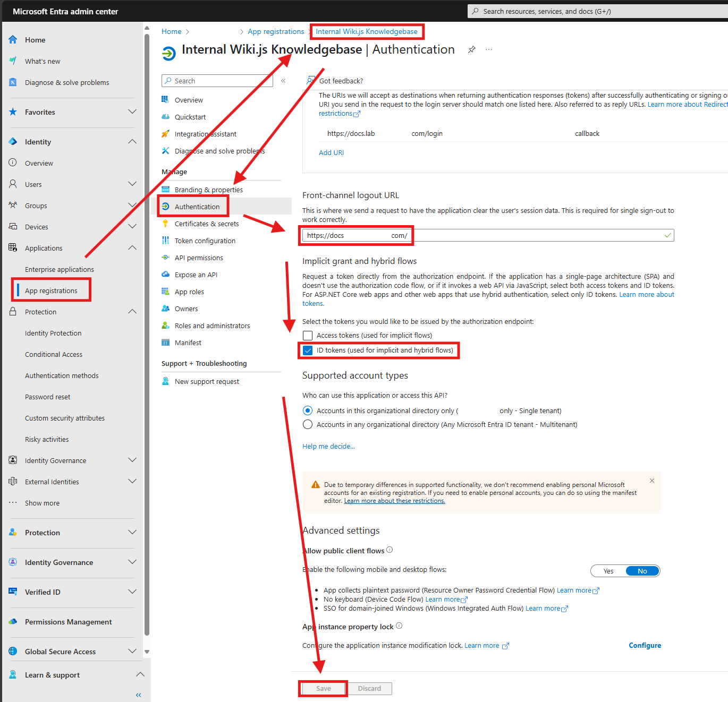Select Accounts in this organizational directory only
This screenshot has width=728, height=702.
(308, 410)
